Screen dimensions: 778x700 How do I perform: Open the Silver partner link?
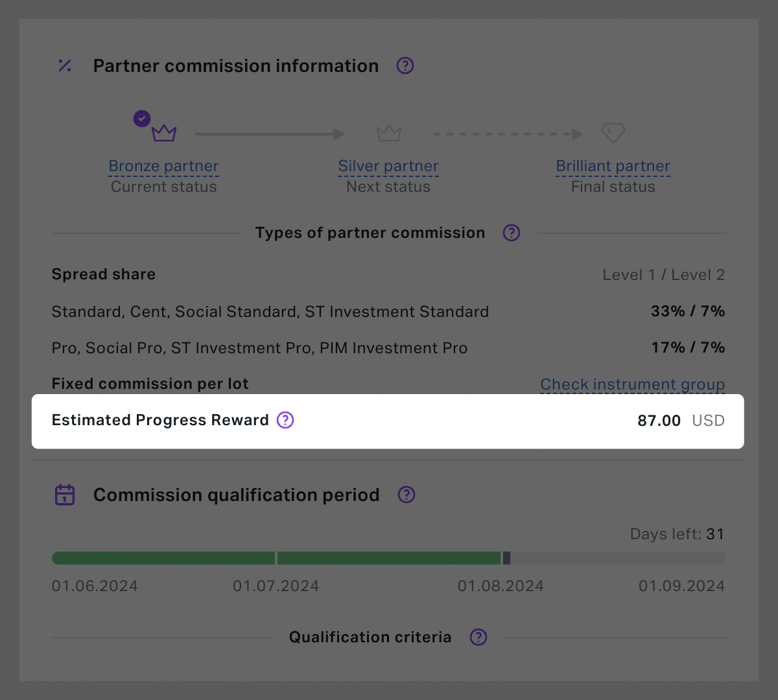pos(388,166)
